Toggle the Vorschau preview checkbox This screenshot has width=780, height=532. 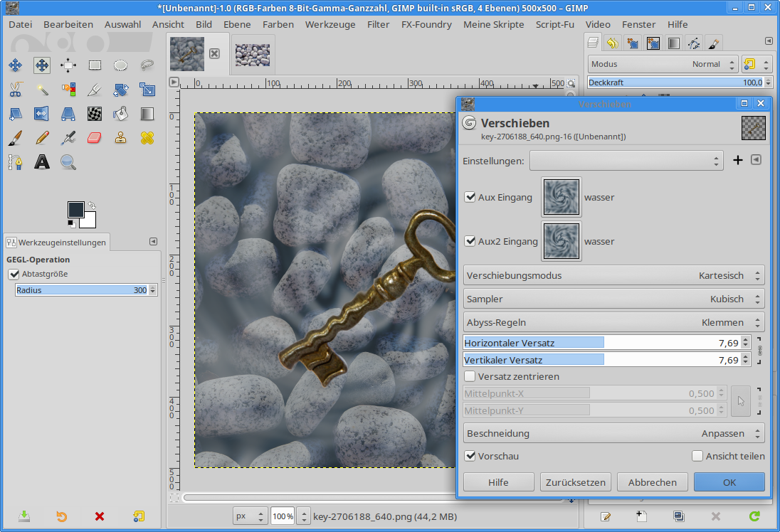(x=470, y=456)
